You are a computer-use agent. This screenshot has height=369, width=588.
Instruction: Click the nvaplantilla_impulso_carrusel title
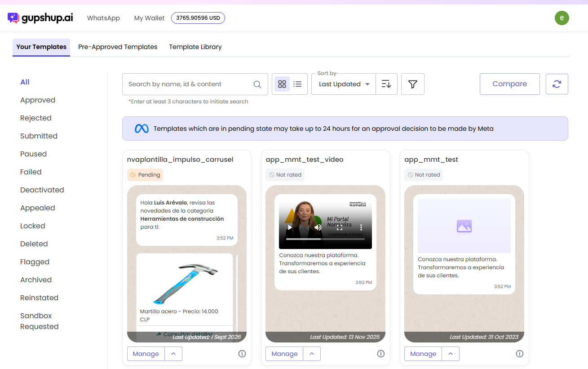click(180, 160)
